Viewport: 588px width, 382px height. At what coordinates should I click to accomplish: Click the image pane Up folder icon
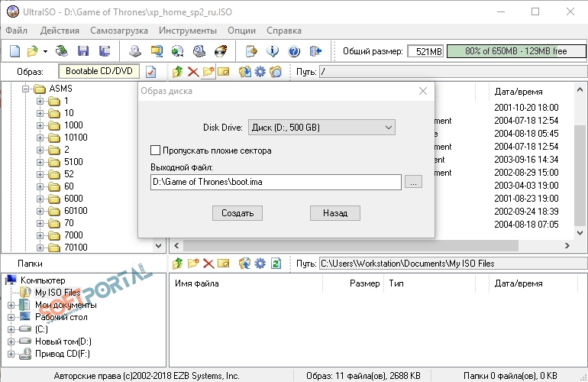(177, 71)
